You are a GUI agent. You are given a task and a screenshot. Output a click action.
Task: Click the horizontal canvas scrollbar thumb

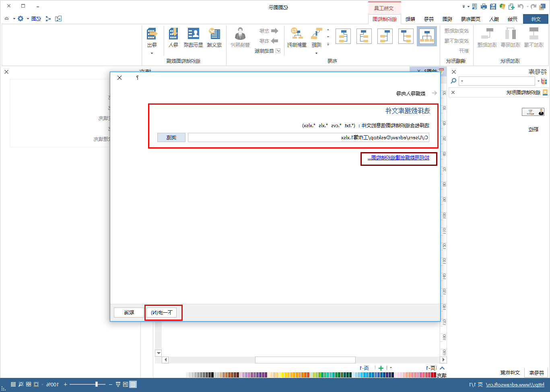tap(305, 360)
